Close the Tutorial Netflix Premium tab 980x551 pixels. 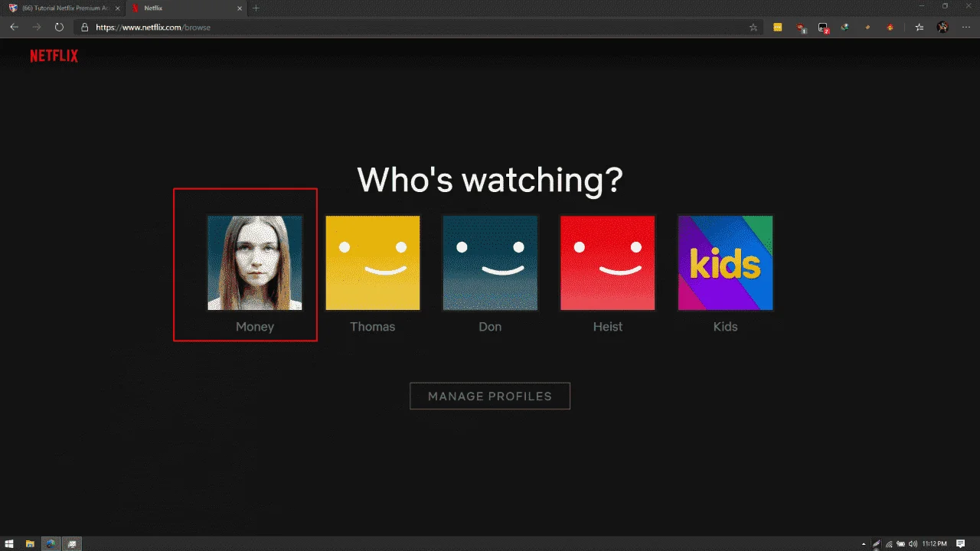point(116,8)
